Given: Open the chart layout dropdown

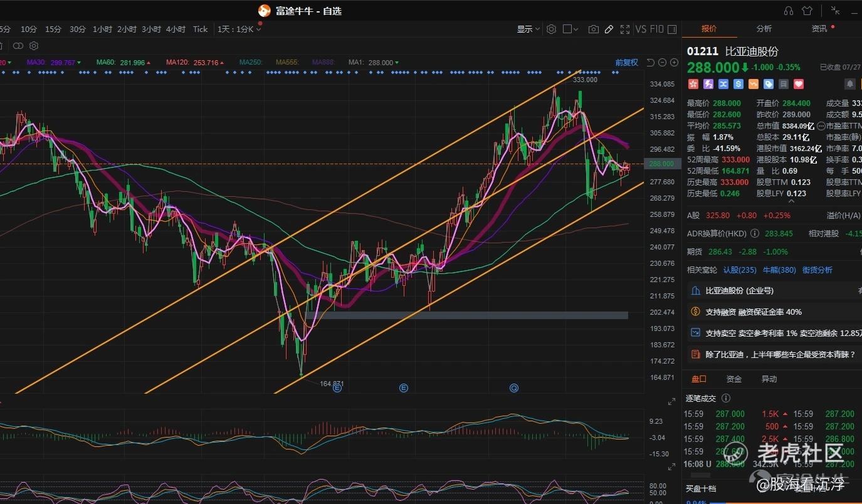Looking at the screenshot, I should [570, 29].
